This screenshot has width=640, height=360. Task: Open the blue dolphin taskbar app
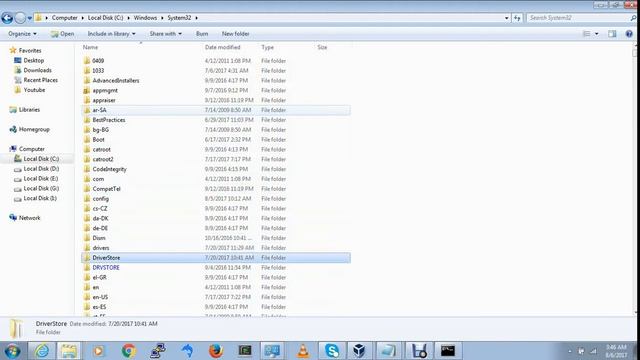coord(187,351)
